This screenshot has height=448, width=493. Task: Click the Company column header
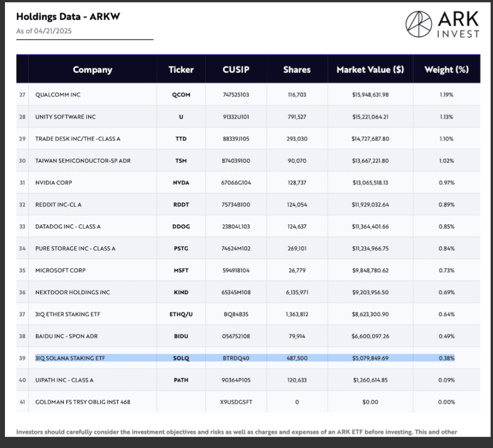93,69
